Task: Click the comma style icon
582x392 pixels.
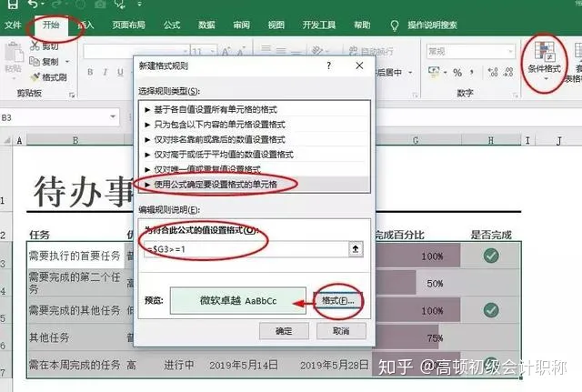Action: tap(472, 72)
